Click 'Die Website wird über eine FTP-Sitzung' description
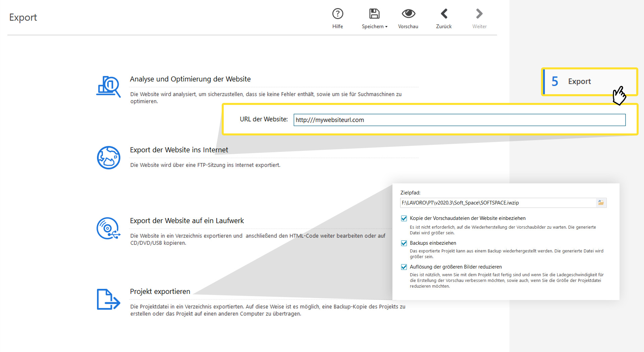The height and width of the screenshot is (352, 644). [x=205, y=165]
